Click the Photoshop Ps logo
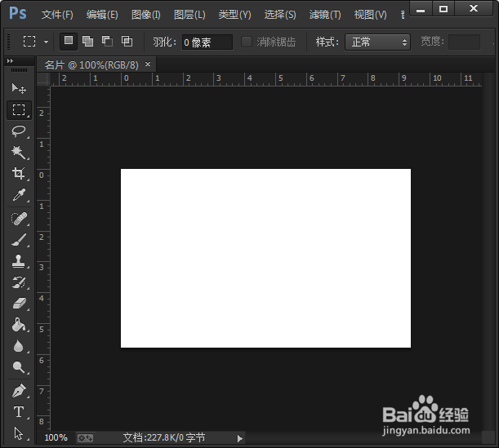 18,13
